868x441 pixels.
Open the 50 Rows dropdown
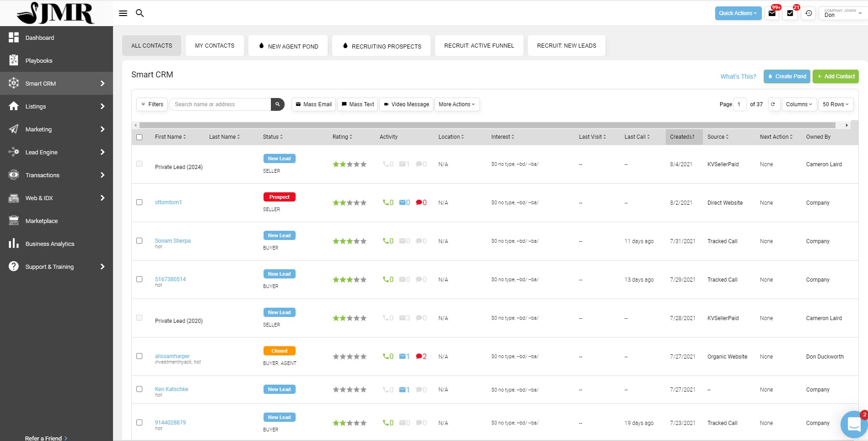[x=836, y=104]
